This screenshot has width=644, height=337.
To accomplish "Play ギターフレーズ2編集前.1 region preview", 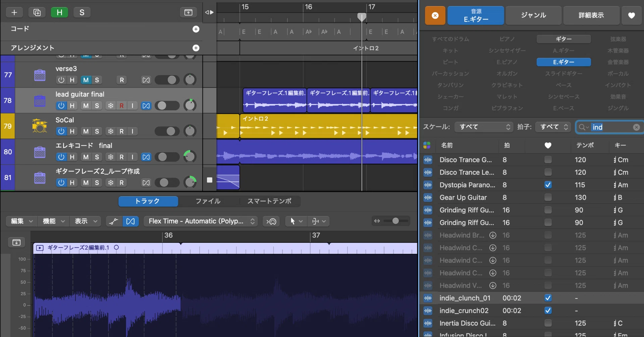I will (x=40, y=248).
